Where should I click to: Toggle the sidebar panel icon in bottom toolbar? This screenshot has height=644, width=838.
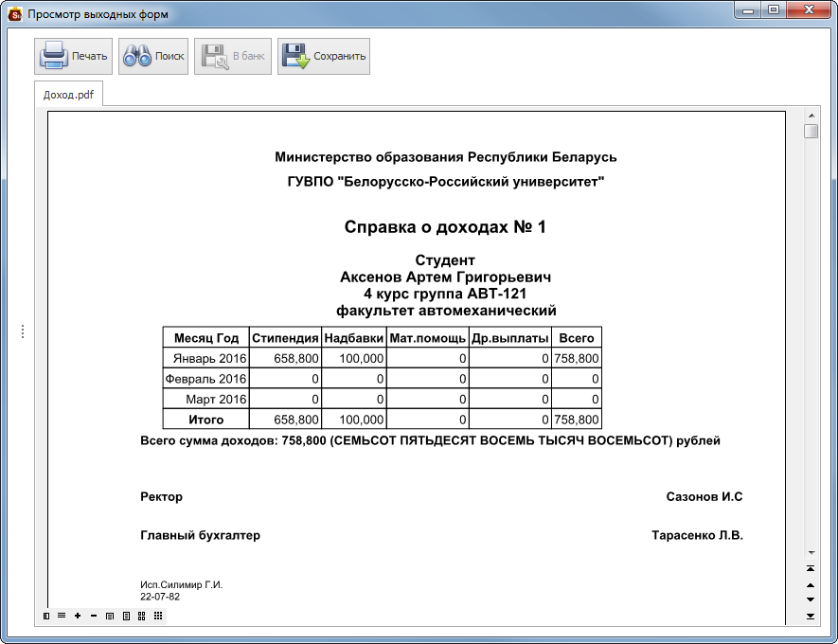pyautogui.click(x=46, y=617)
